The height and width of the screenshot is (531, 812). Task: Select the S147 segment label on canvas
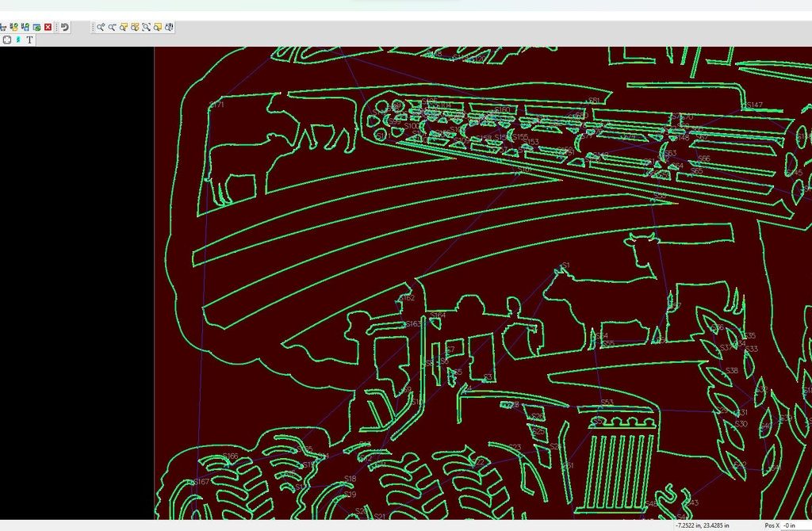tap(753, 105)
